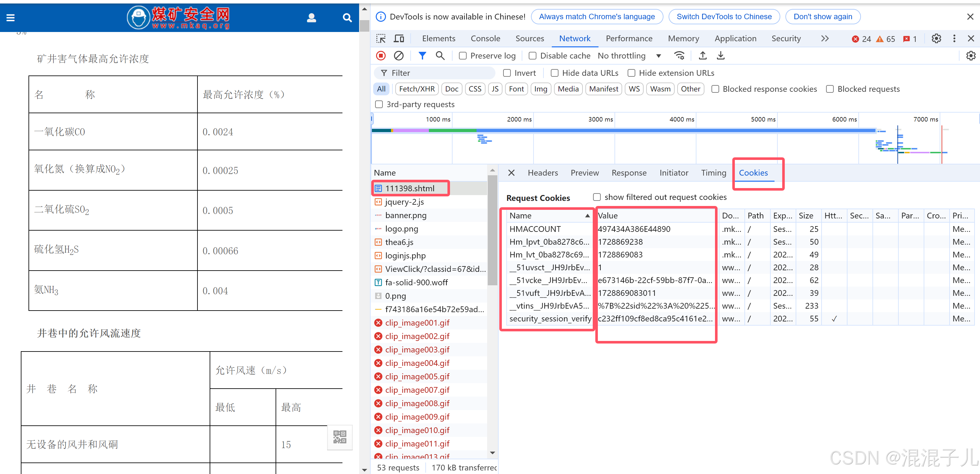
Task: Open network conditions wifi icon
Action: (x=679, y=56)
